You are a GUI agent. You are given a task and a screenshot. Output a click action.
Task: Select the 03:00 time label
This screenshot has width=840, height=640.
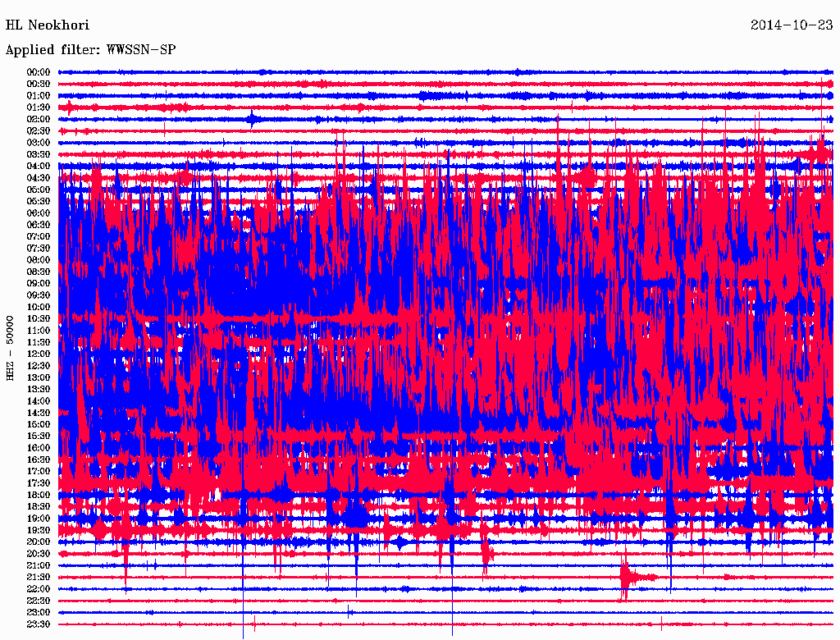(x=38, y=143)
